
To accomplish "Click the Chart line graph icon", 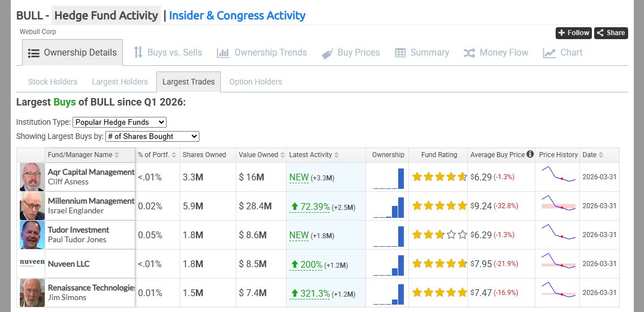I will click(549, 53).
